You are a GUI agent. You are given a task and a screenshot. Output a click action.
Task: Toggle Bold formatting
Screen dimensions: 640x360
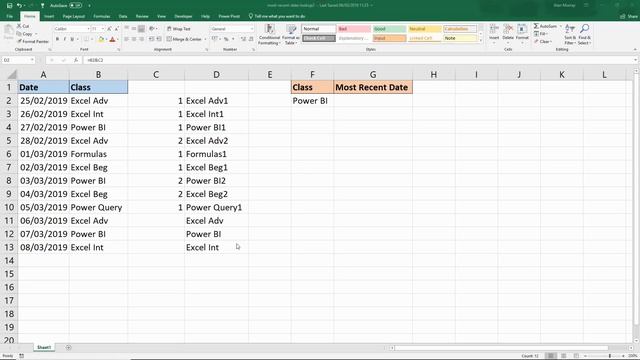(x=57, y=40)
